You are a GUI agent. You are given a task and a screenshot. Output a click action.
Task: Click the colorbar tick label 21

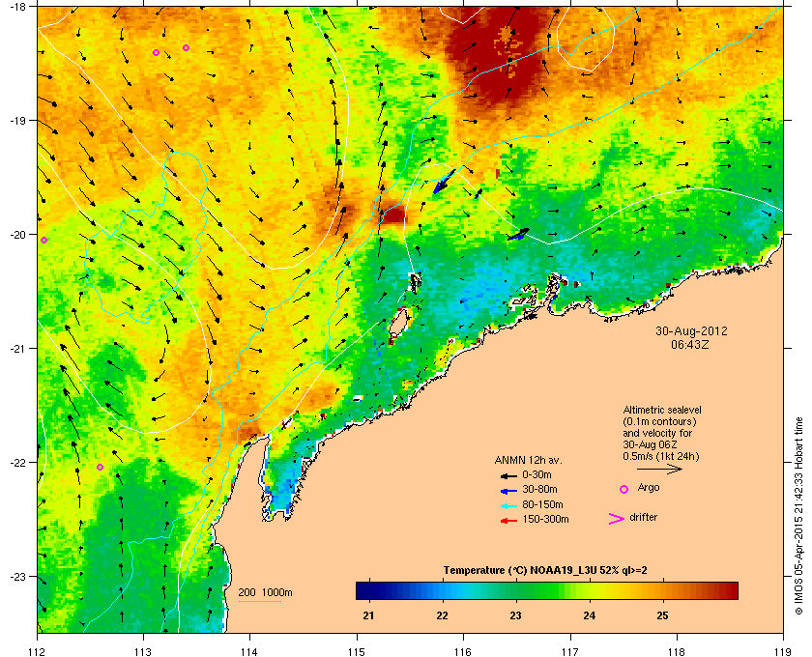(368, 616)
